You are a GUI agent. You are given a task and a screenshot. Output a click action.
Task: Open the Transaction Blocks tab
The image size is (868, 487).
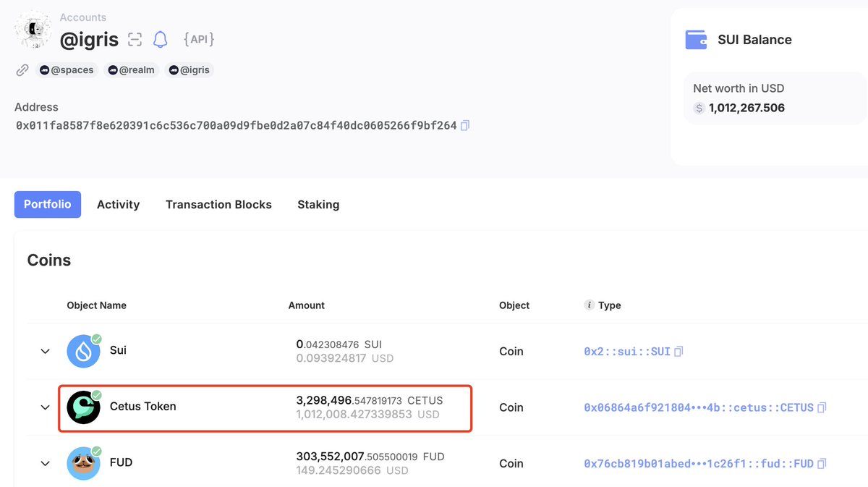218,205
